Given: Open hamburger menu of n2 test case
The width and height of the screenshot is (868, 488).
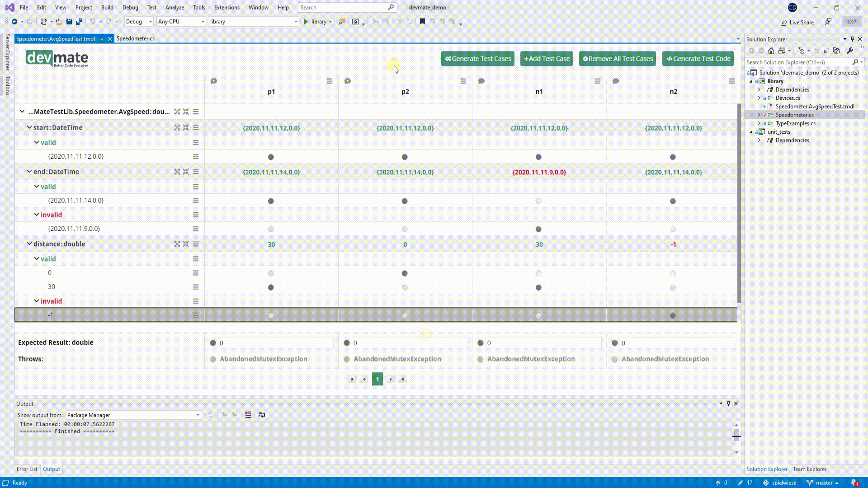Looking at the screenshot, I should point(731,81).
